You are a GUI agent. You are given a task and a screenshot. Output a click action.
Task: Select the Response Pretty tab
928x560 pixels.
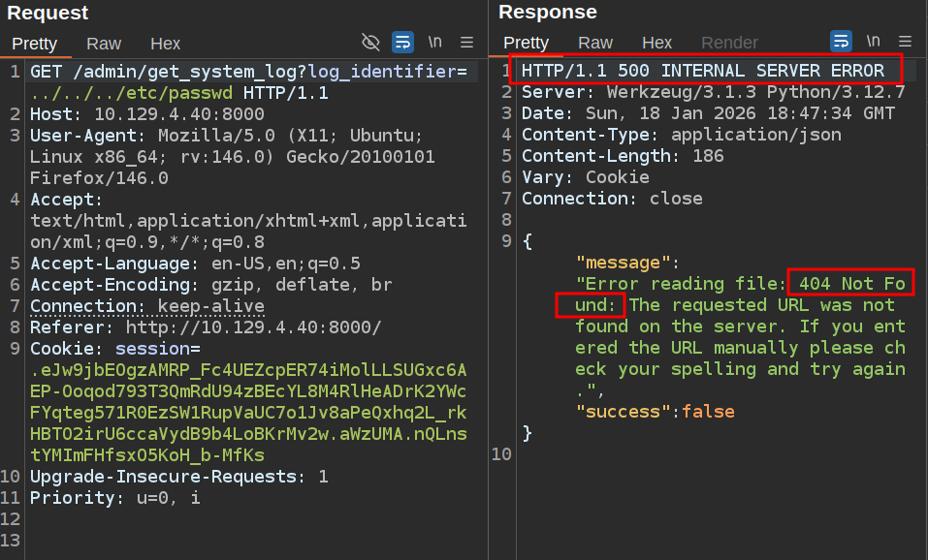527,43
